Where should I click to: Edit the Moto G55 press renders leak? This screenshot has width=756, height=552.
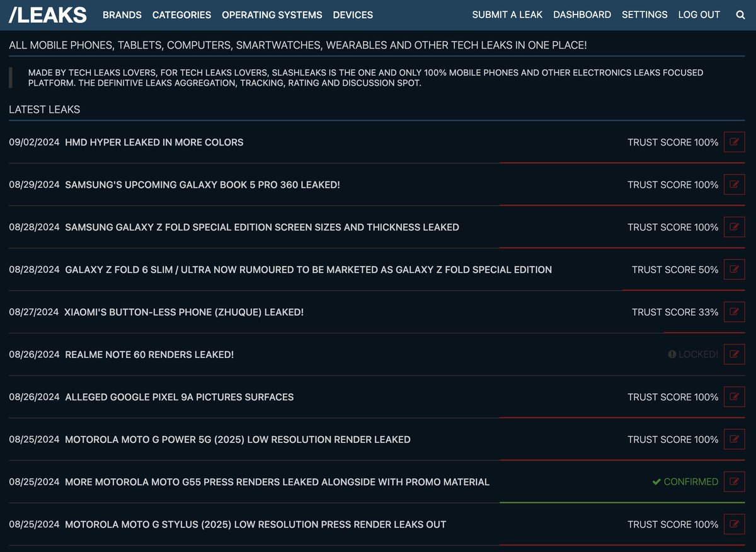pos(734,482)
